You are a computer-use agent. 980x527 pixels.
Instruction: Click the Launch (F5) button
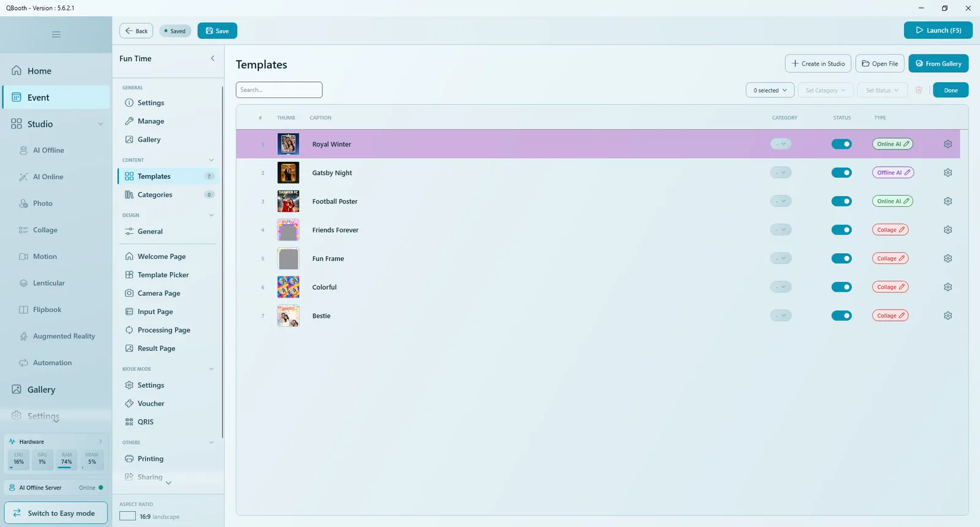click(x=938, y=30)
